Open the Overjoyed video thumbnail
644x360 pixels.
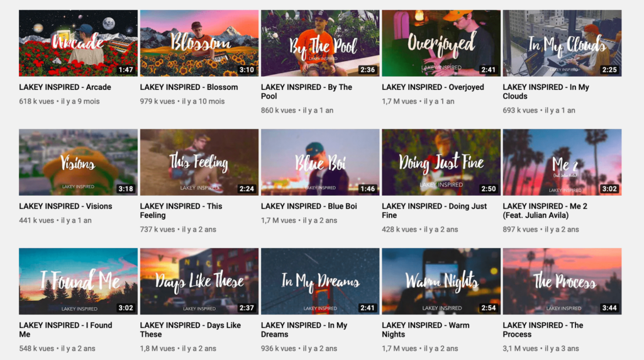point(441,43)
